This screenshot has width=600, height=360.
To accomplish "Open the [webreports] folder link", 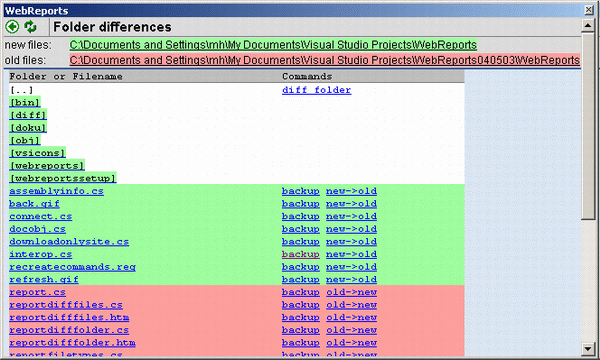I will coord(47,166).
